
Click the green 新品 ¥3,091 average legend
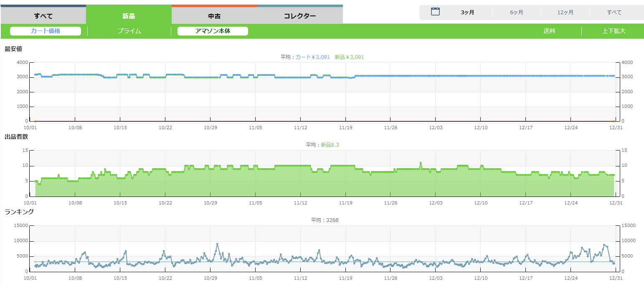349,57
